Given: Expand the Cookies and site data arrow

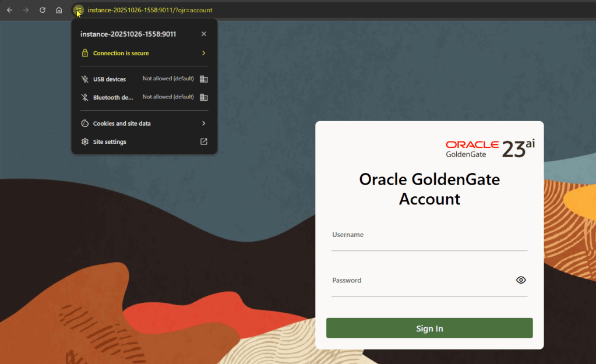Looking at the screenshot, I should click(x=204, y=123).
